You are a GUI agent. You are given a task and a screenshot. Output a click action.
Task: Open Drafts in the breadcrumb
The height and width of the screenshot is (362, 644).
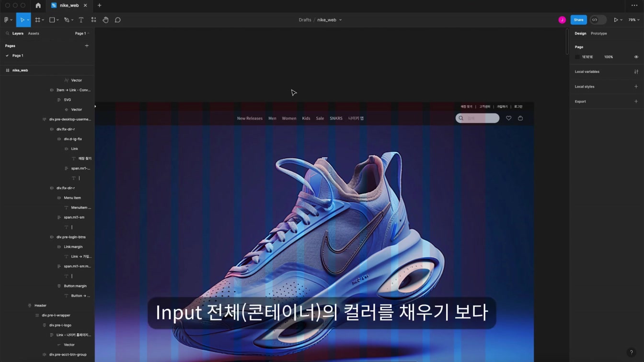[x=305, y=20]
